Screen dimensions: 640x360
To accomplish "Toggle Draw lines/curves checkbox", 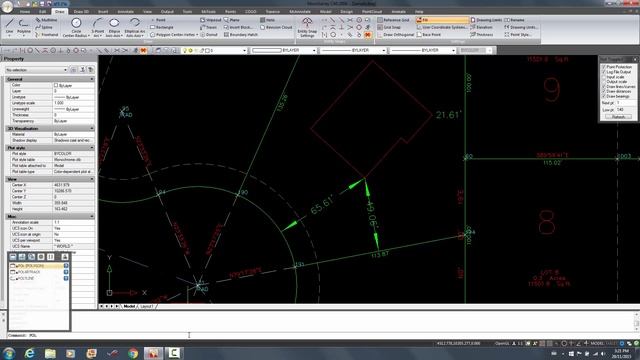I will tap(604, 86).
